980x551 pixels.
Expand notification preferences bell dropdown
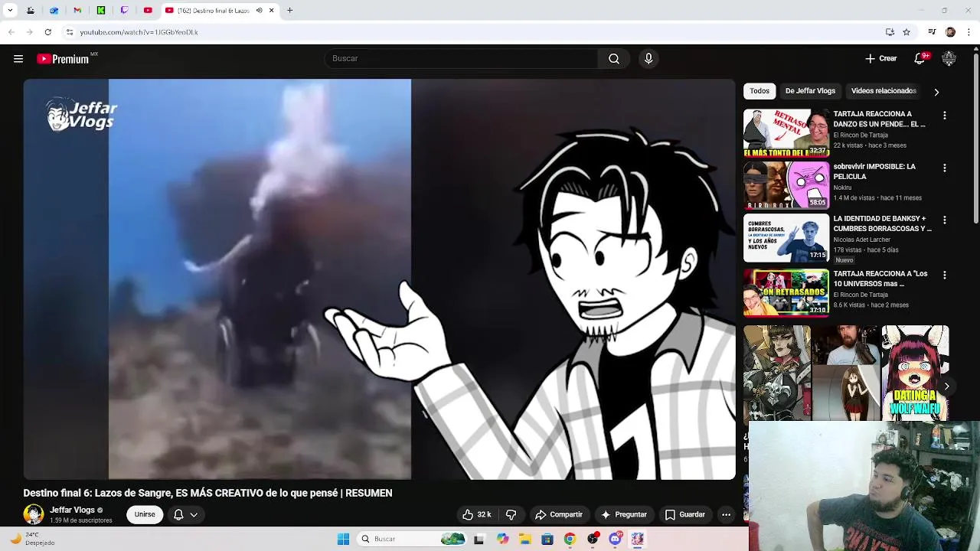tap(185, 515)
